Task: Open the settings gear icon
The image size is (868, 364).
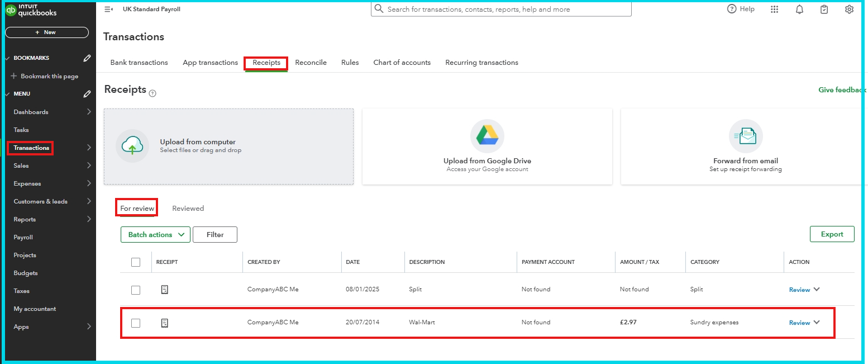Action: tap(849, 10)
